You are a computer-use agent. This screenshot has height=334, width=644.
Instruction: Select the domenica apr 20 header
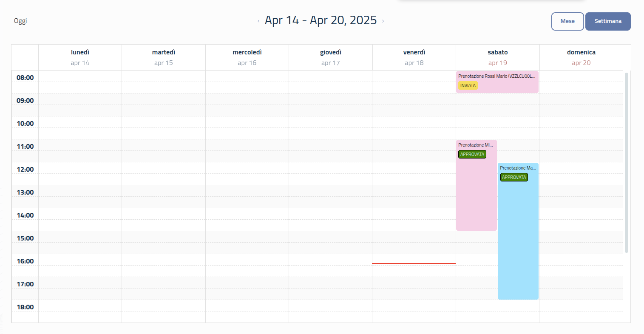pos(581,57)
